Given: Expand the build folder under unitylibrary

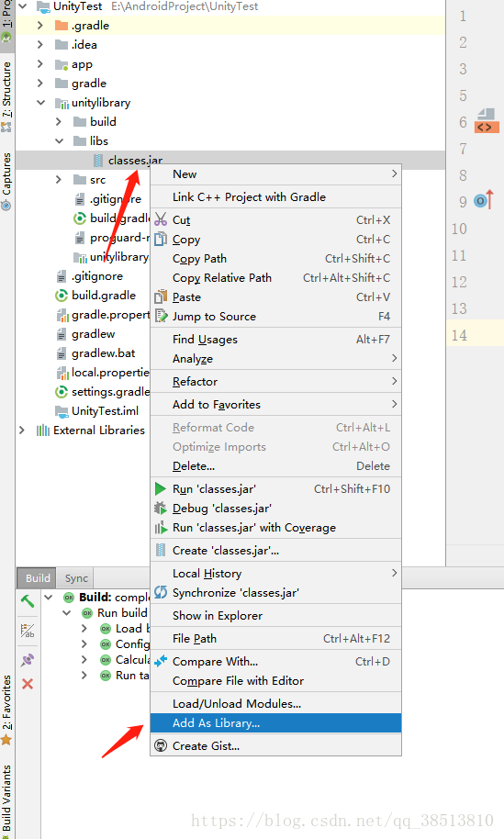Looking at the screenshot, I should pyautogui.click(x=59, y=121).
